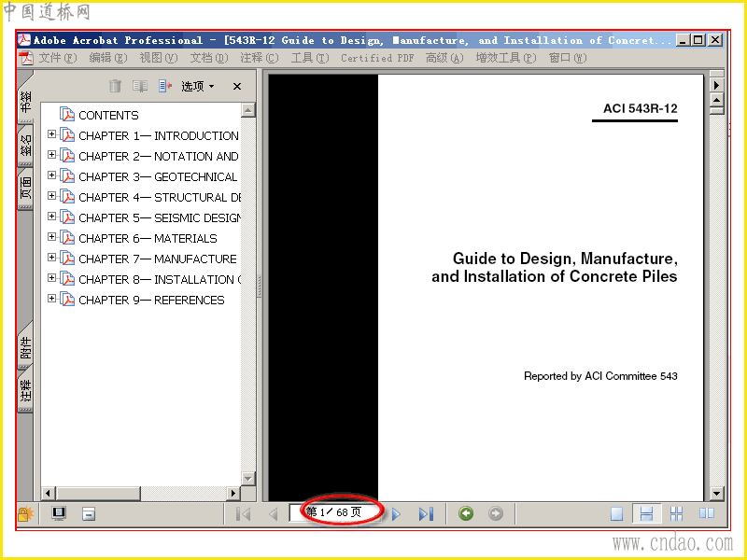Click the full screen monitor icon
747x560 pixels.
[x=59, y=514]
